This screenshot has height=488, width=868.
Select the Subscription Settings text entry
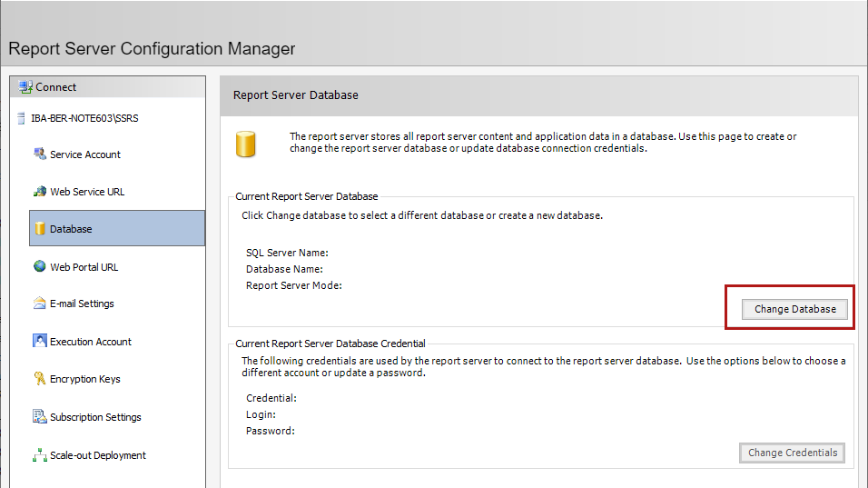(x=95, y=417)
